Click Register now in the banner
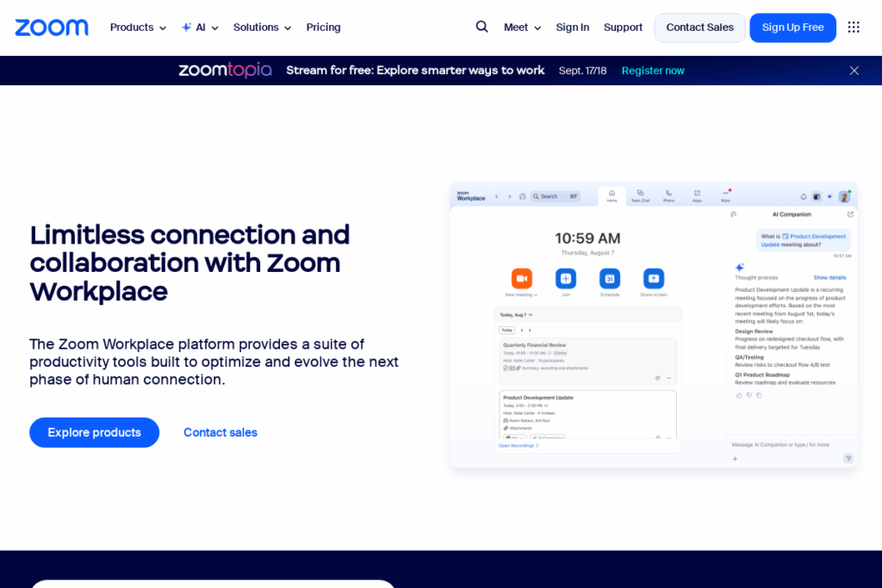The height and width of the screenshot is (588, 882). 653,71
